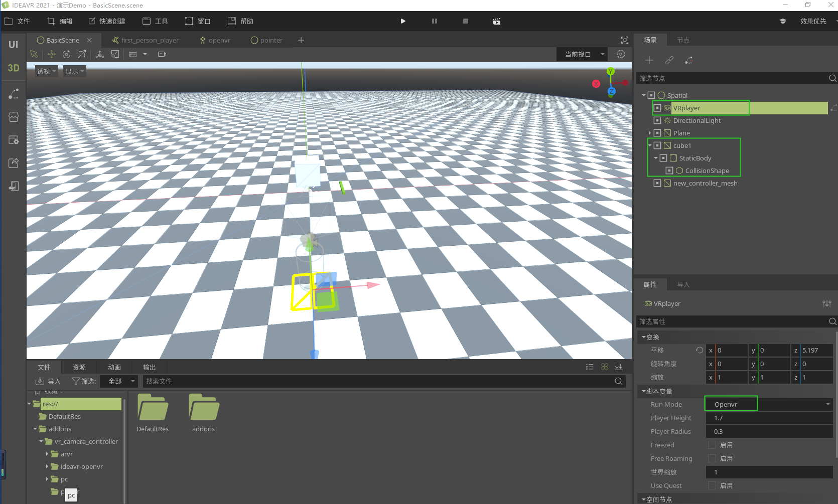Toggle visibility of Spatial node
Viewport: 838px width, 504px height.
click(x=651, y=95)
